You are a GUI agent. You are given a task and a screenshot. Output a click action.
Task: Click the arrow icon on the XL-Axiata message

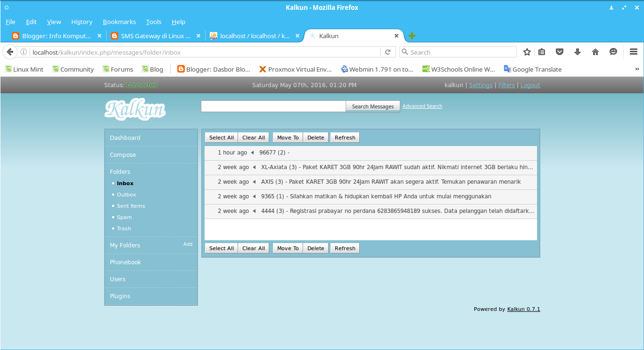254,167
